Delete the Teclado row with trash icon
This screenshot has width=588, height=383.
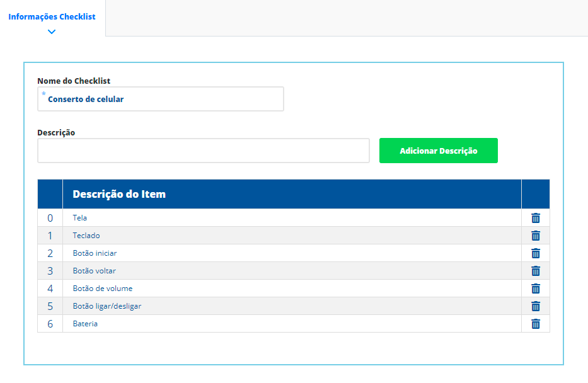point(536,236)
